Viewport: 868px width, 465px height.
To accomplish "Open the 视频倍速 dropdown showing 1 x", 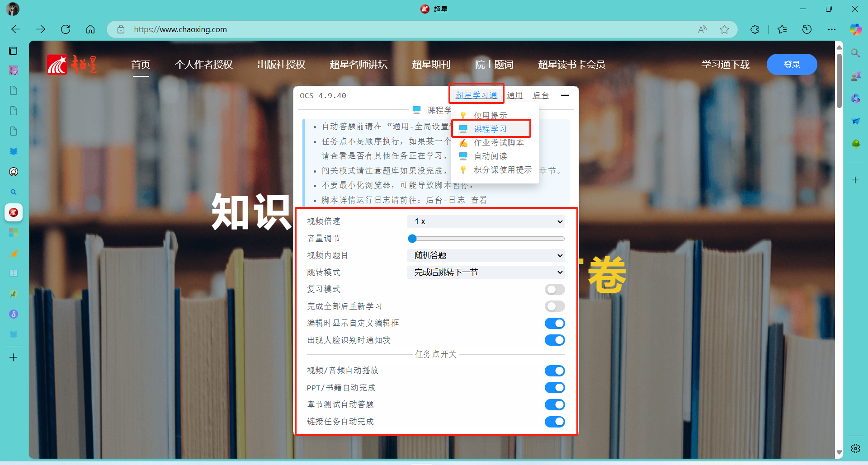I will tap(486, 221).
